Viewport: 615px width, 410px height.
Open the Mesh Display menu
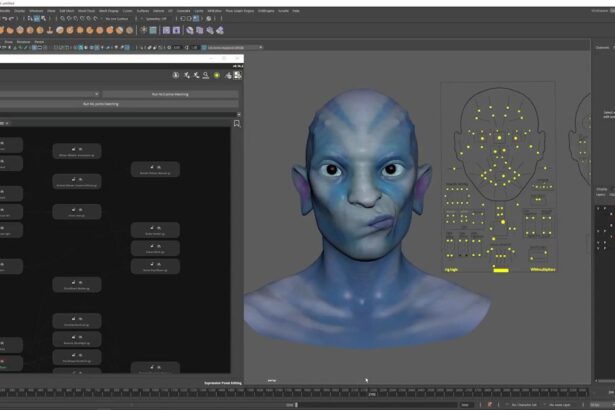[x=109, y=11]
